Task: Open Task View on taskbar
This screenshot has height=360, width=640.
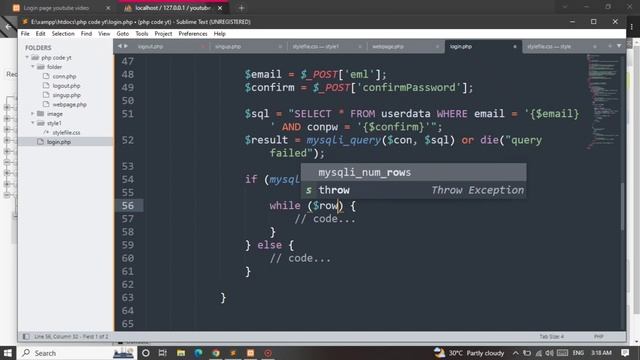Action: [x=162, y=353]
